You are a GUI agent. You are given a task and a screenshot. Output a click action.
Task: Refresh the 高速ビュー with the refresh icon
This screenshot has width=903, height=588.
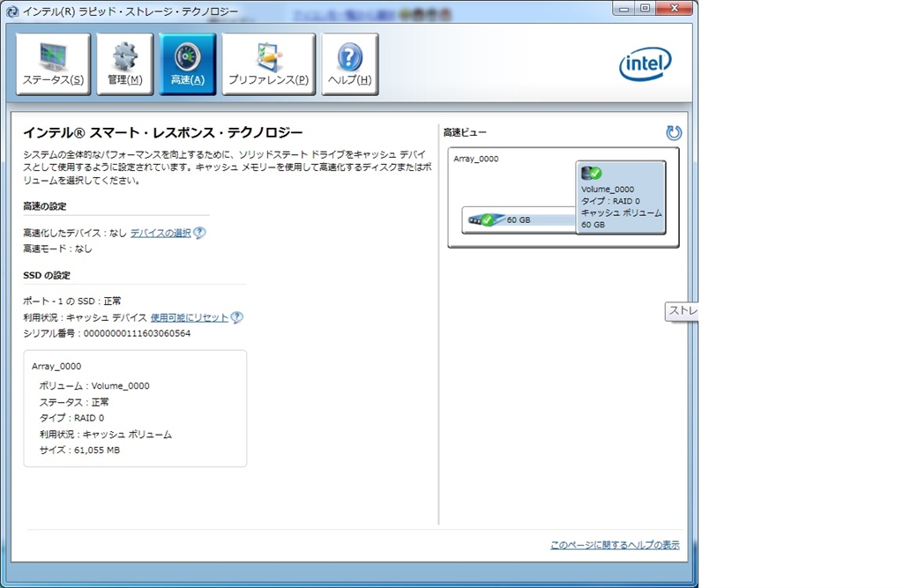click(673, 133)
